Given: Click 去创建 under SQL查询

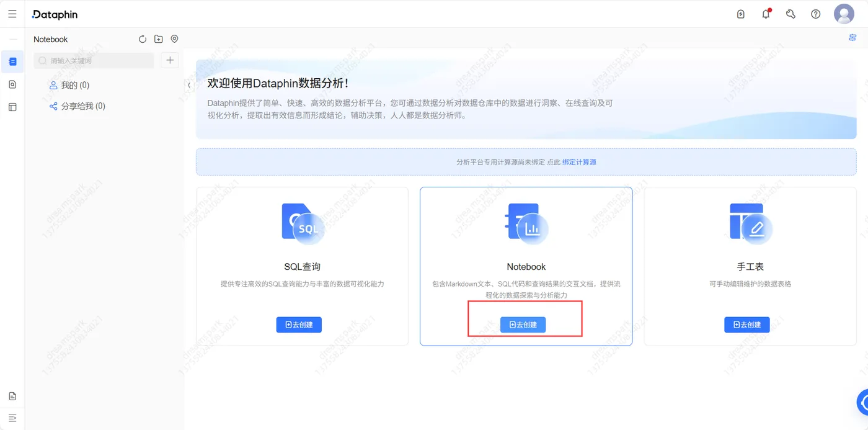Looking at the screenshot, I should click(299, 325).
